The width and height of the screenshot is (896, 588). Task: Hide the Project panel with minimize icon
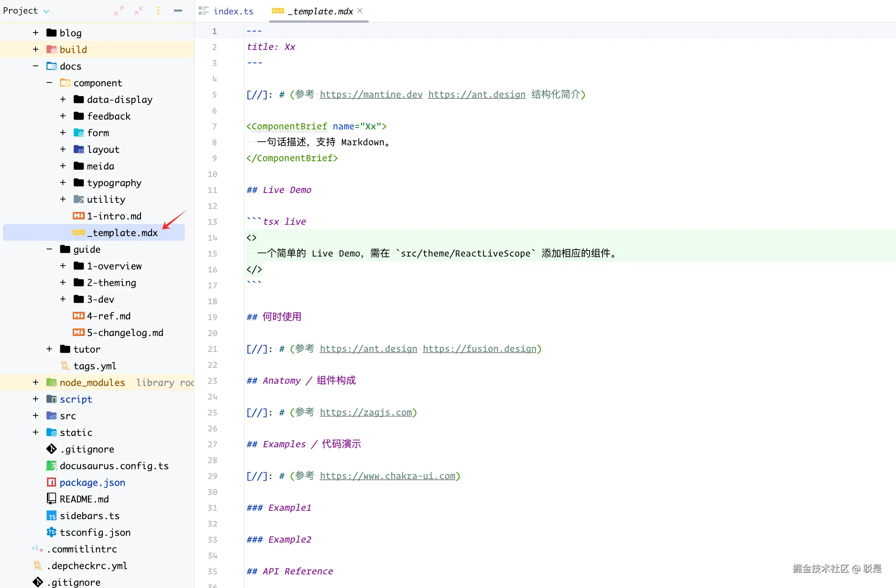coord(178,11)
